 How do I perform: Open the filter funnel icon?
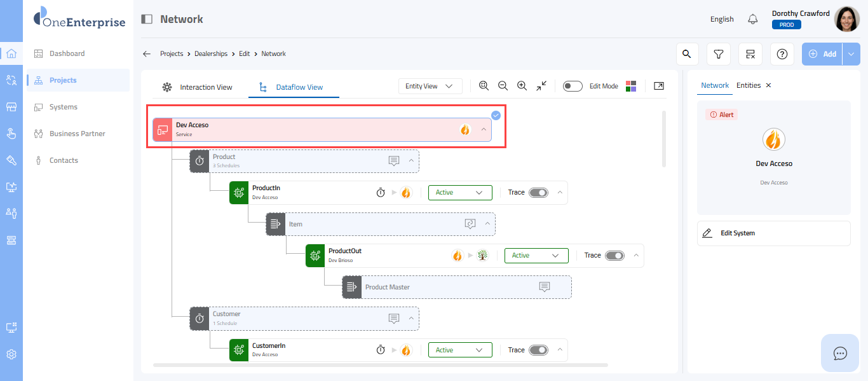(718, 54)
